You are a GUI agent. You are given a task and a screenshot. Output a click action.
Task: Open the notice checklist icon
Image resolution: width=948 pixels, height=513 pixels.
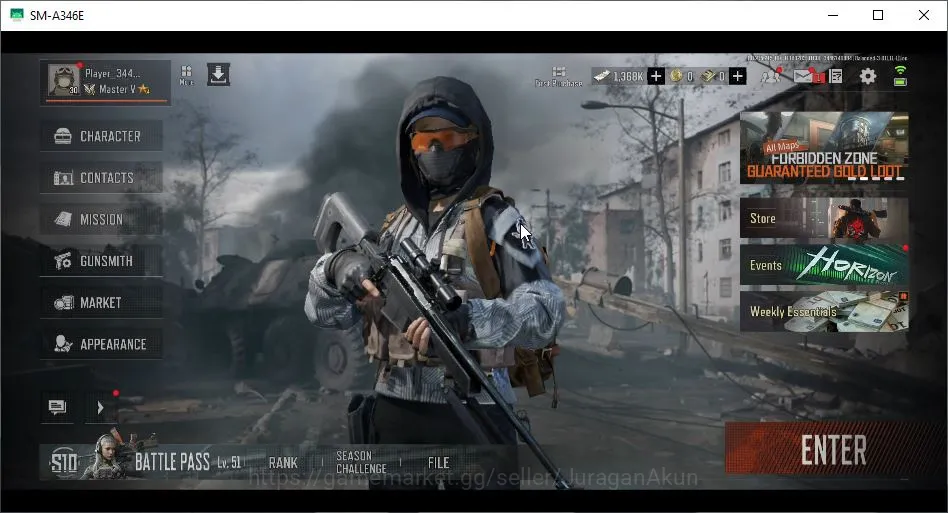click(836, 76)
